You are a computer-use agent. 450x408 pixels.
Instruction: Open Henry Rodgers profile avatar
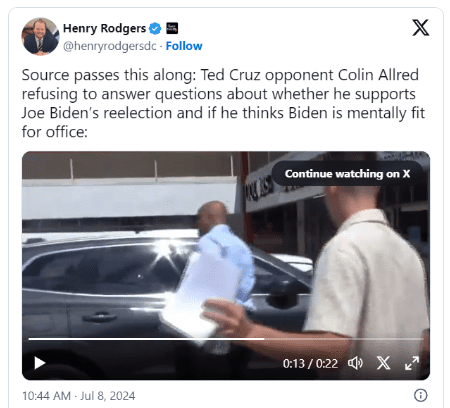[40, 36]
